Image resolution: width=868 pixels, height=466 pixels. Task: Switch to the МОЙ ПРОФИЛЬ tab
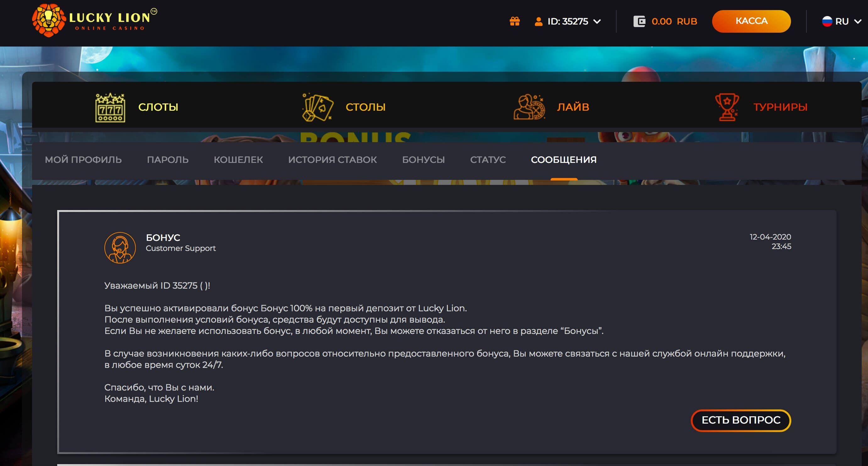pos(83,160)
